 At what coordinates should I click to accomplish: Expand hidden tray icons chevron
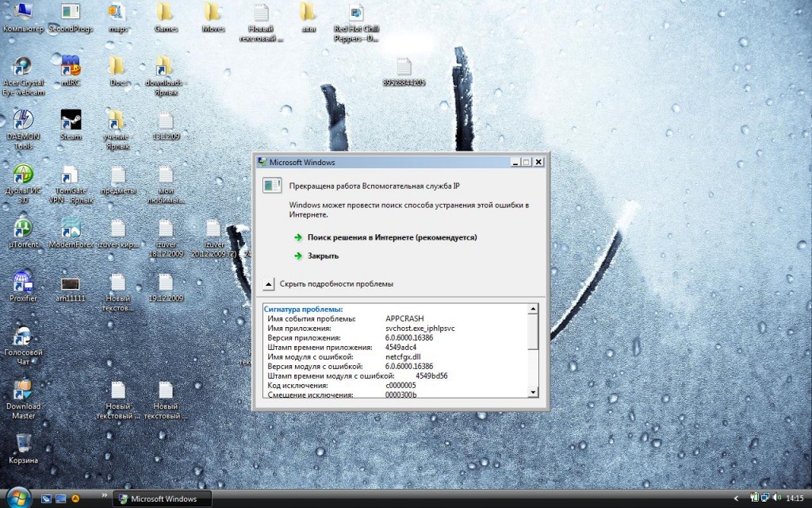pyautogui.click(x=736, y=498)
